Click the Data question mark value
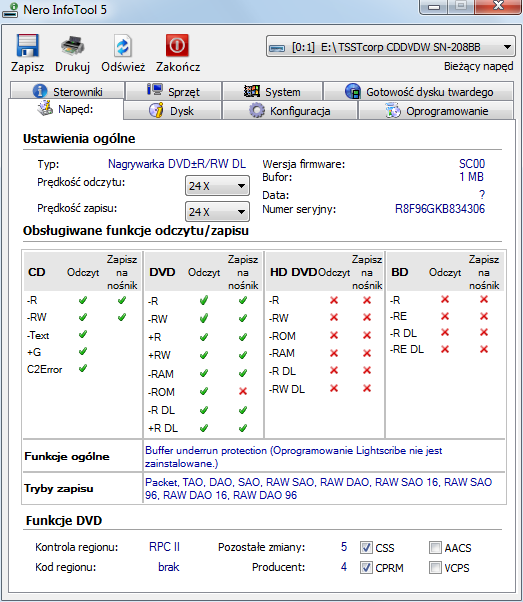This screenshot has width=523, height=602. (x=482, y=195)
